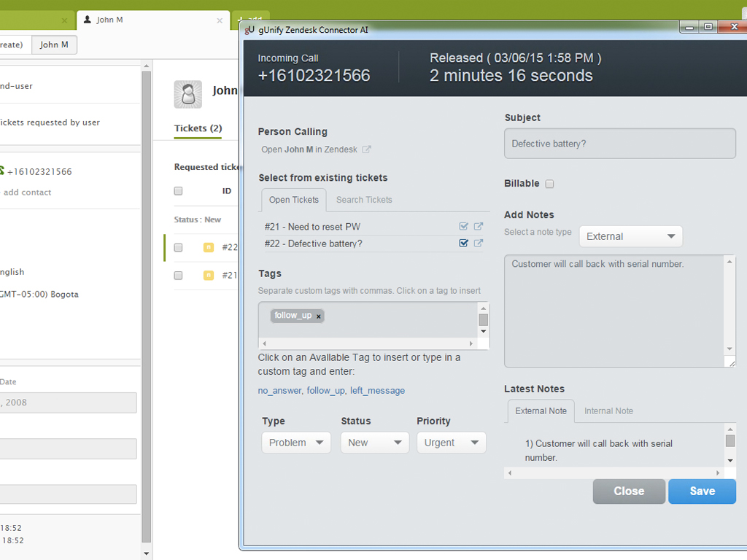Change Priority dropdown from Urgent
This screenshot has height=560, width=747.
(x=451, y=443)
